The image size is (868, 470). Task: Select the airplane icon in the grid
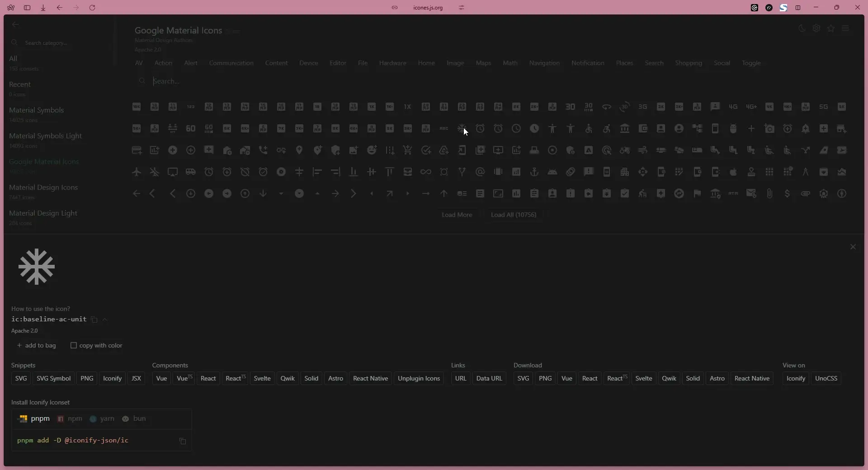pyautogui.click(x=137, y=172)
